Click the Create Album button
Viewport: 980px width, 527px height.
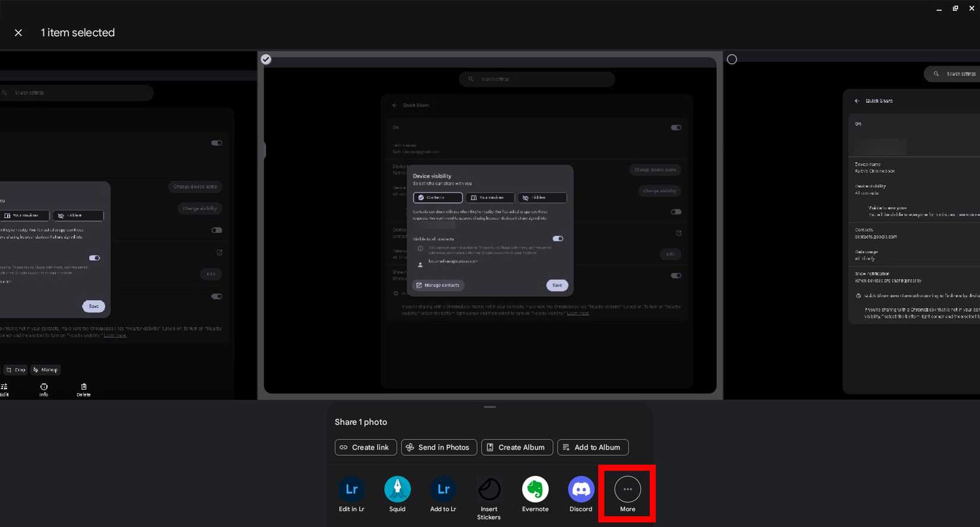point(517,447)
